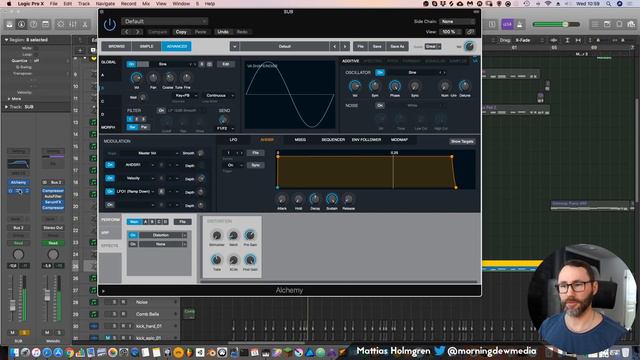Click the Copy button in plugin header
Viewport: 640px width, 360px height.
coord(181,32)
